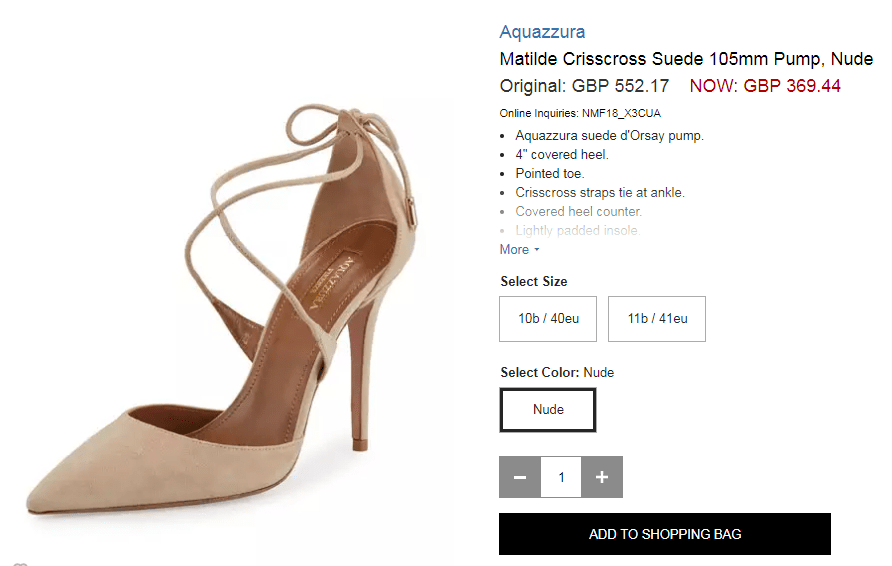Select size 10b / 40eu

[x=548, y=319]
